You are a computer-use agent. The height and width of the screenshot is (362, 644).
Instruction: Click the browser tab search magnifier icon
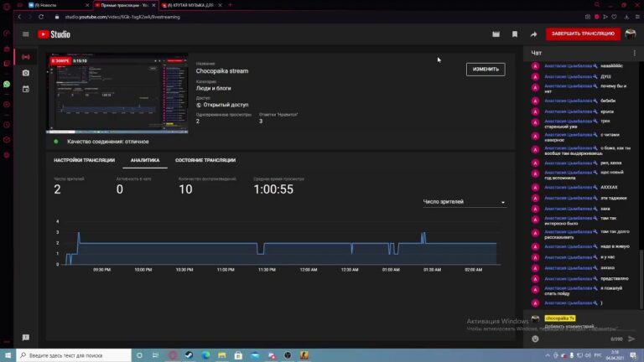click(x=597, y=5)
